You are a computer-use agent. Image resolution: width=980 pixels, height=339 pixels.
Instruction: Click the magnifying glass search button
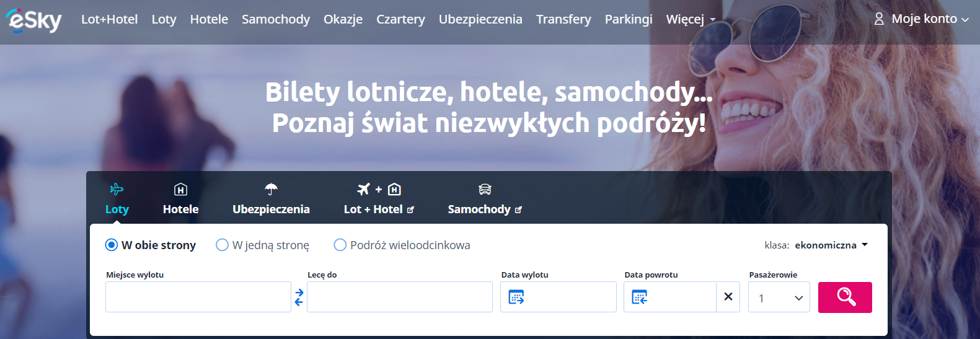click(845, 297)
